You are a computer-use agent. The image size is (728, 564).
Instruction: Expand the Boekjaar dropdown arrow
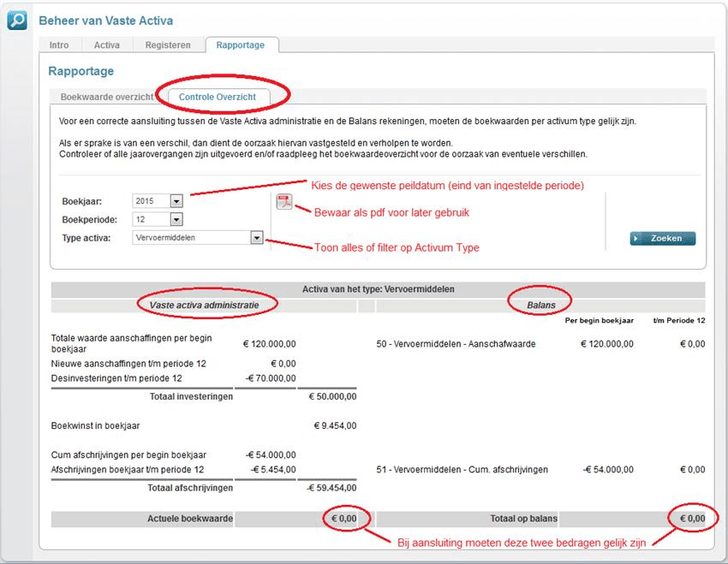click(x=176, y=201)
